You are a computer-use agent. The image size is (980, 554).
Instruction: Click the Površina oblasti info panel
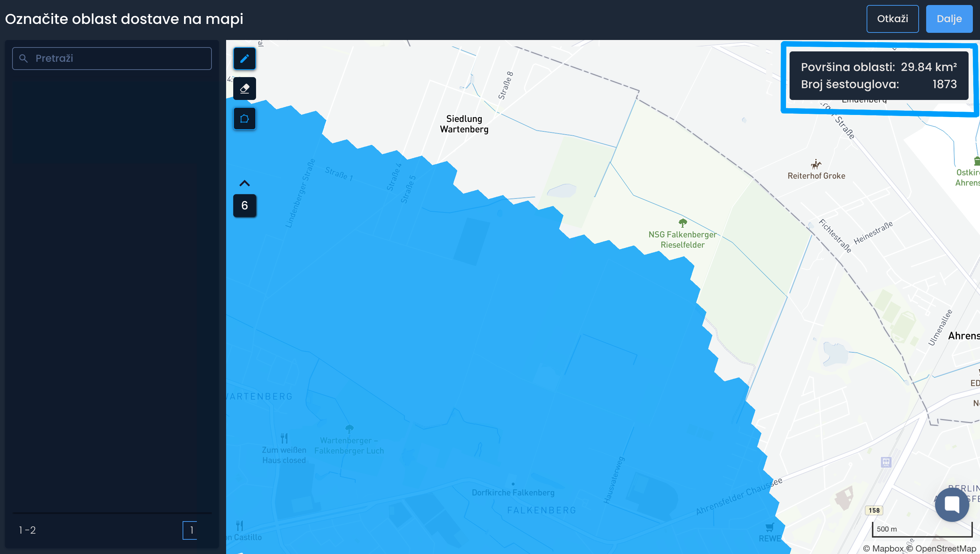pyautogui.click(x=878, y=76)
